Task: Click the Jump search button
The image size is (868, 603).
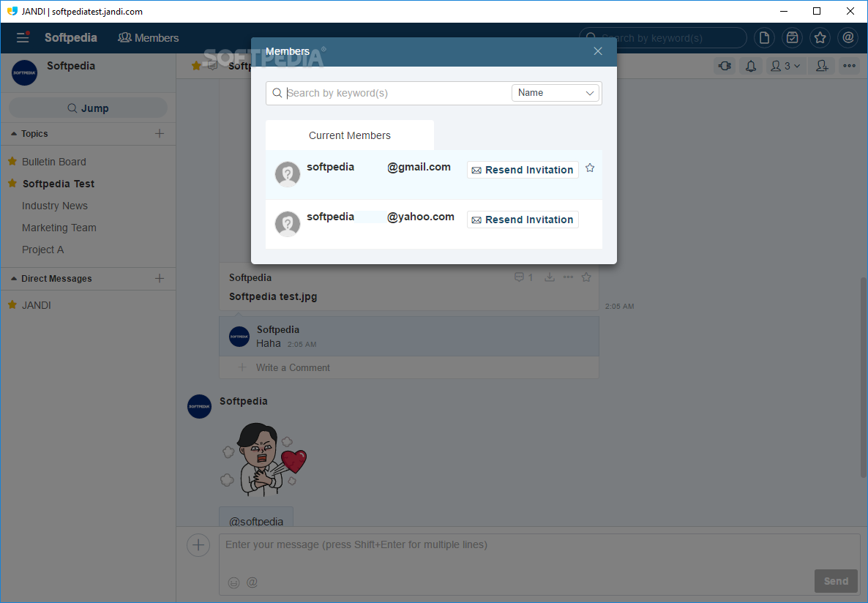Action: (88, 108)
